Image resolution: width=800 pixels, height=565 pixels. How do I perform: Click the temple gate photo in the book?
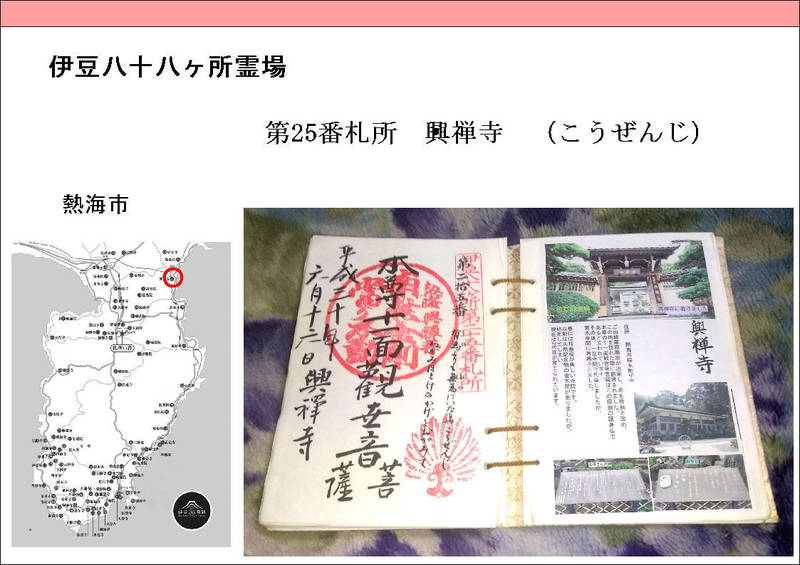click(x=627, y=280)
